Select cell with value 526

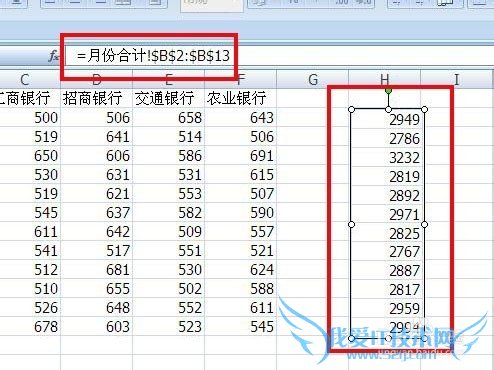pos(30,307)
